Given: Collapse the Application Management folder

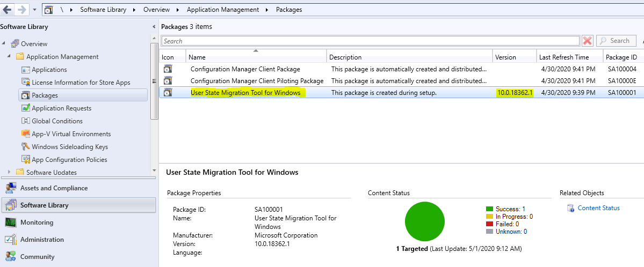Looking at the screenshot, I should (x=9, y=56).
